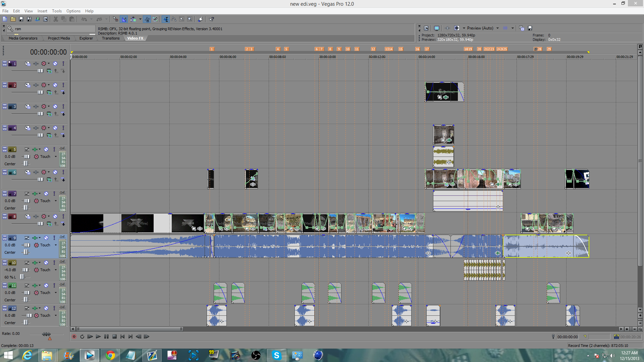Image resolution: width=644 pixels, height=362 pixels.
Task: Select the Envelope edit tool
Action: tap(174, 19)
